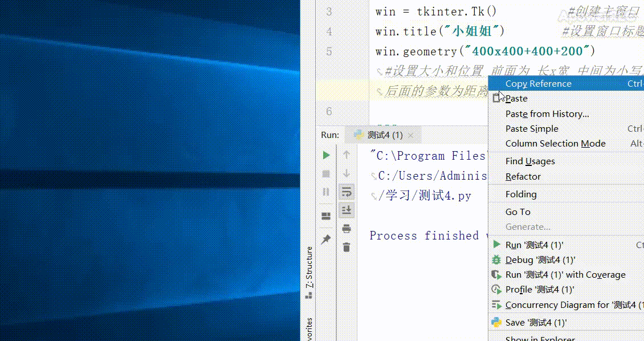Click the "C:\Program Files console line
This screenshot has width=644, height=341.
click(428, 156)
